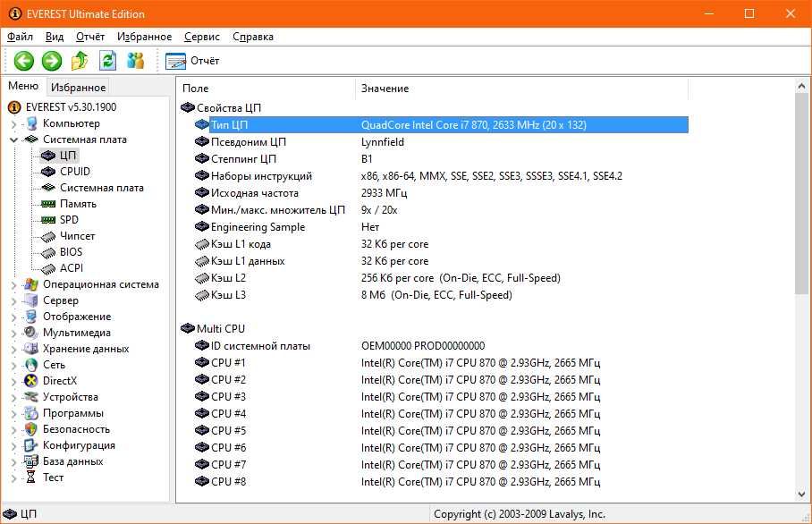Click the hourglass icon beside Тест

pos(31,478)
